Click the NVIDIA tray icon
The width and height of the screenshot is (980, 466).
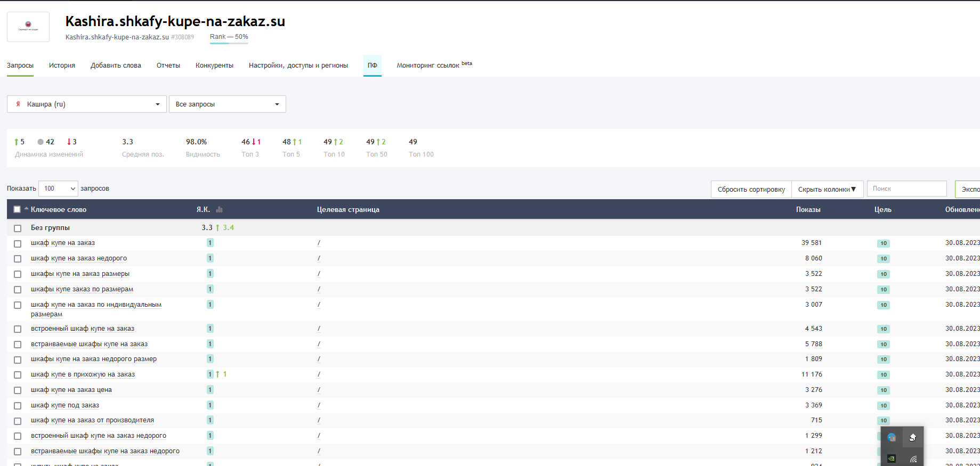pyautogui.click(x=892, y=459)
